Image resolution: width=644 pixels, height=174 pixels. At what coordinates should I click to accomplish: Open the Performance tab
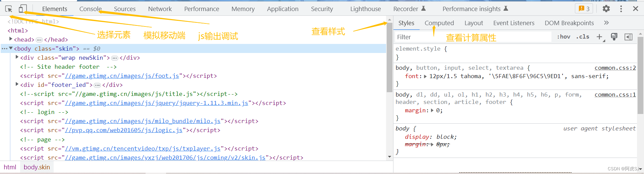(x=202, y=9)
